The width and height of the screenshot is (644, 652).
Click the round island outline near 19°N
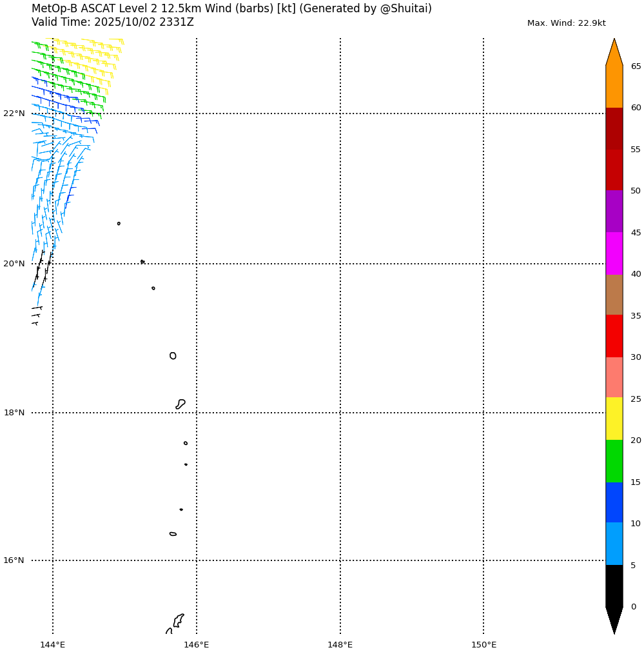click(x=173, y=356)
